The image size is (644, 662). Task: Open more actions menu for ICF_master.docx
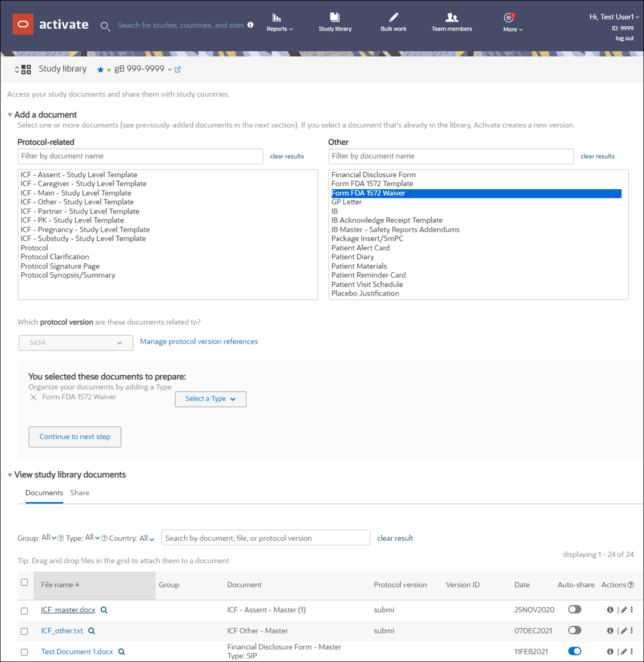tap(632, 610)
